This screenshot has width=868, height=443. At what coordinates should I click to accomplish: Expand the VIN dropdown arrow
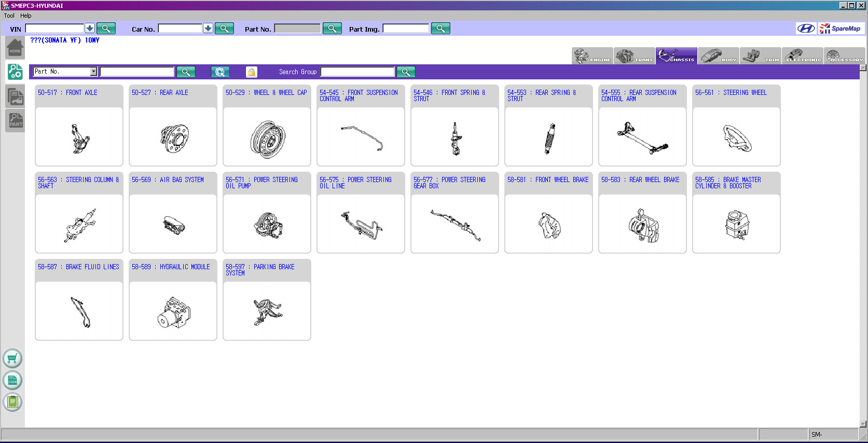point(90,29)
